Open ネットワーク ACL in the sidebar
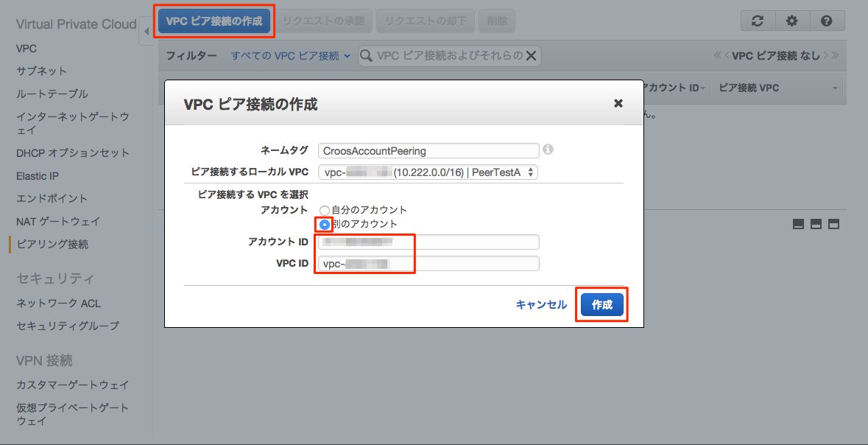The image size is (868, 445). (59, 304)
